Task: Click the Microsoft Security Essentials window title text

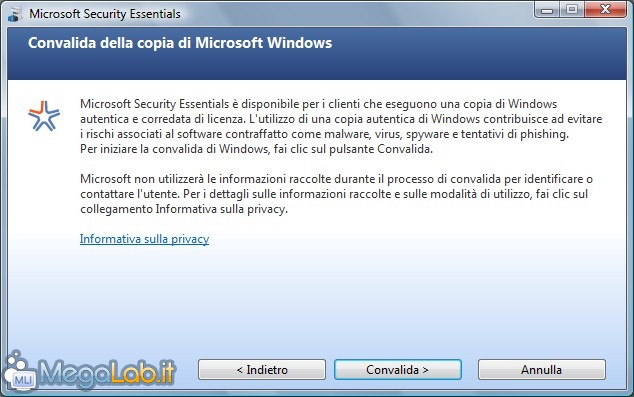Action: 105,14
